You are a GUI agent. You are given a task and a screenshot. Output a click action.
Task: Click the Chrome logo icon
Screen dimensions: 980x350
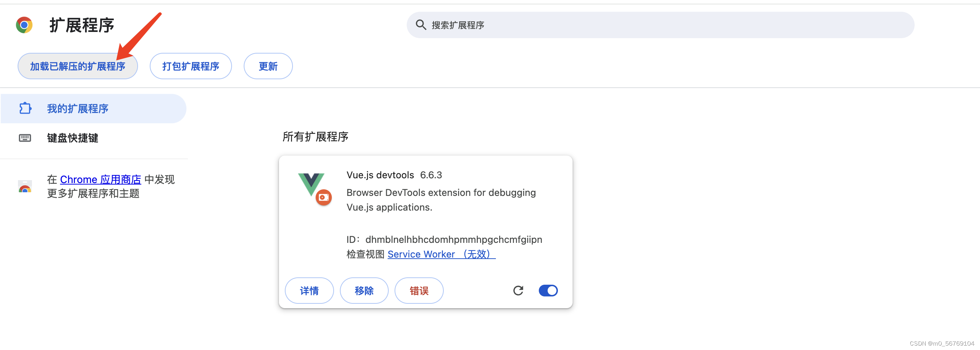tap(24, 24)
